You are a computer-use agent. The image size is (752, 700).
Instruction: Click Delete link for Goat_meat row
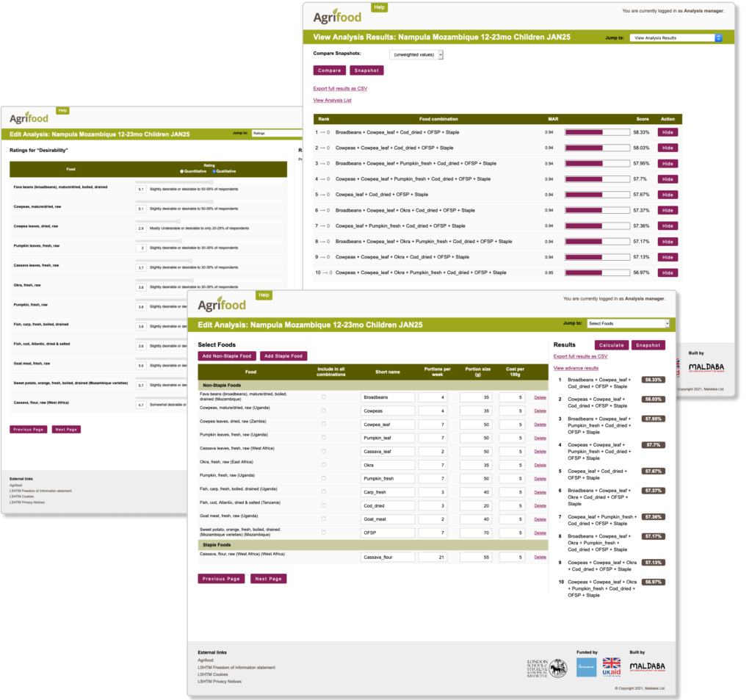point(540,519)
